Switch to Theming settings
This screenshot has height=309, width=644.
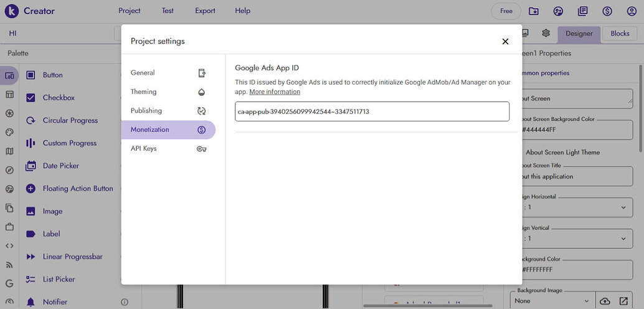coord(168,92)
